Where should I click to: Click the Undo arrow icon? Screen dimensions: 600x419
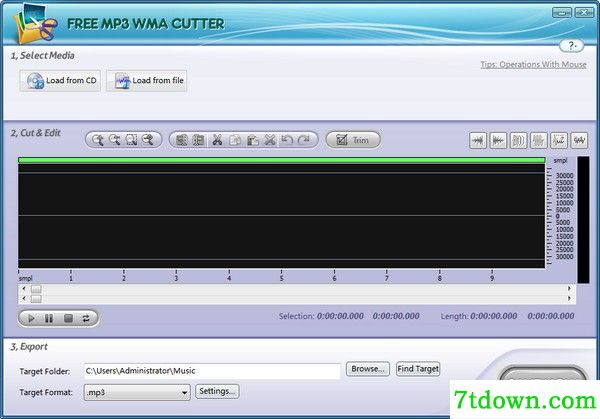click(287, 140)
